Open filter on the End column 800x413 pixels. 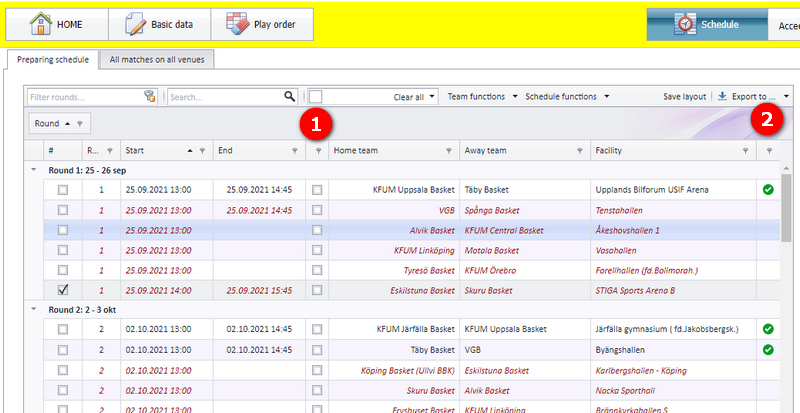pos(294,151)
